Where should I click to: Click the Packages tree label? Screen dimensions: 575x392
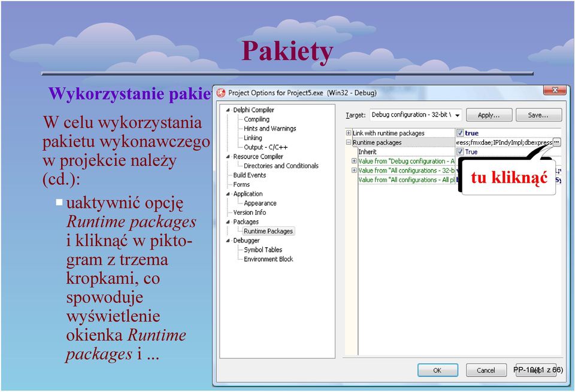(x=246, y=221)
